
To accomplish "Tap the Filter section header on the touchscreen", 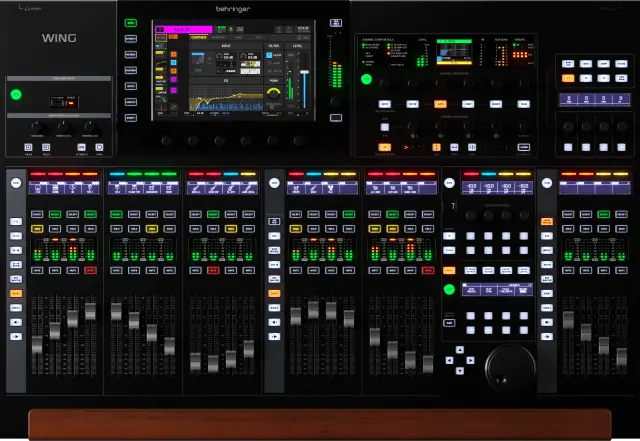I will tap(274, 46).
